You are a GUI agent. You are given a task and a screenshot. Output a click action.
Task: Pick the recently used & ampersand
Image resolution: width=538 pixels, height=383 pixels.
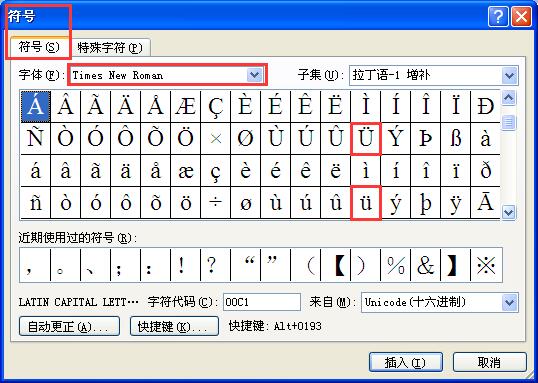pyautogui.click(x=426, y=265)
